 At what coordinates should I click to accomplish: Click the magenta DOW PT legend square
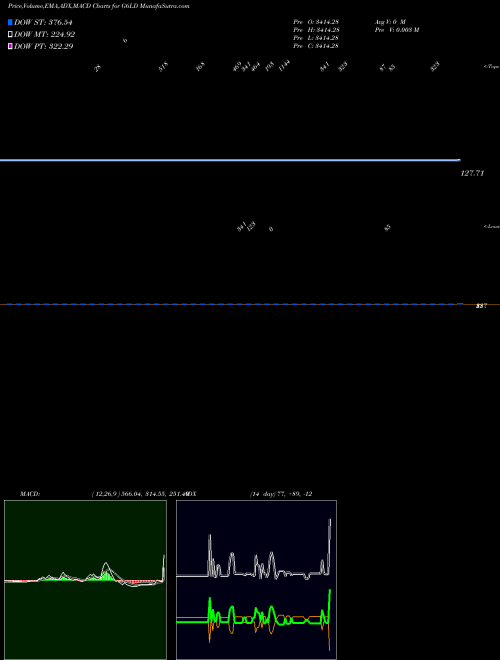(x=10, y=46)
